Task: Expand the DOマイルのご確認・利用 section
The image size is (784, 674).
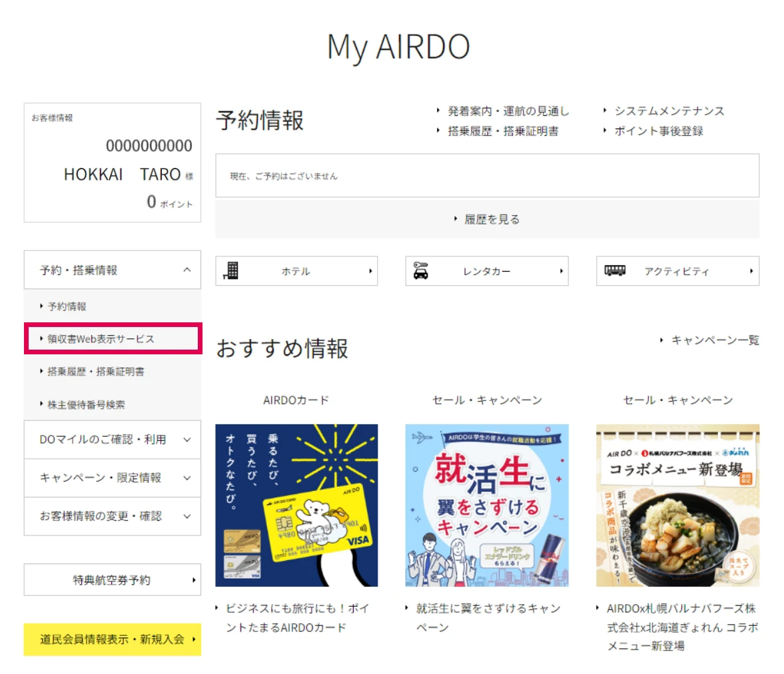Action: click(x=113, y=440)
